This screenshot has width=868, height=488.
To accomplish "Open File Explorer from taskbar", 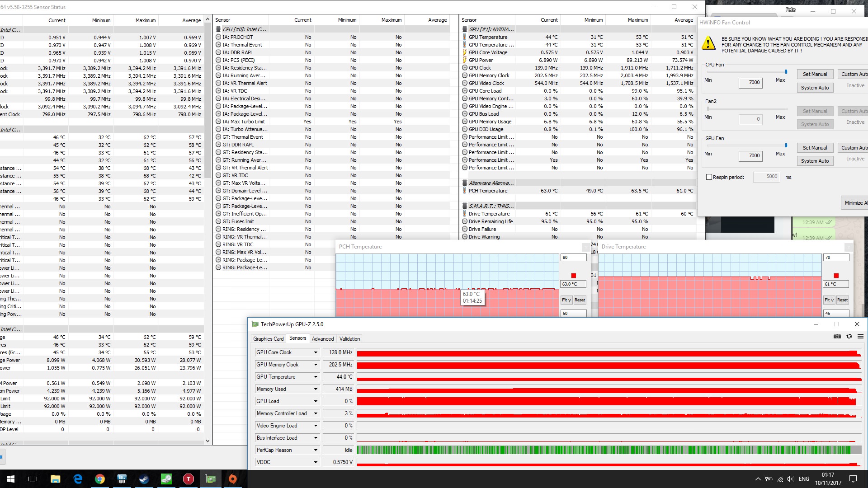I will 55,479.
